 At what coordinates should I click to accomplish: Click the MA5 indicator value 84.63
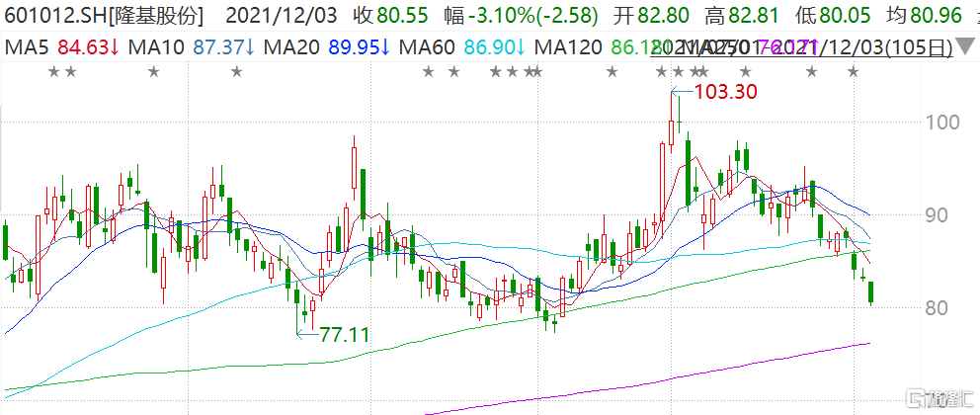84,46
